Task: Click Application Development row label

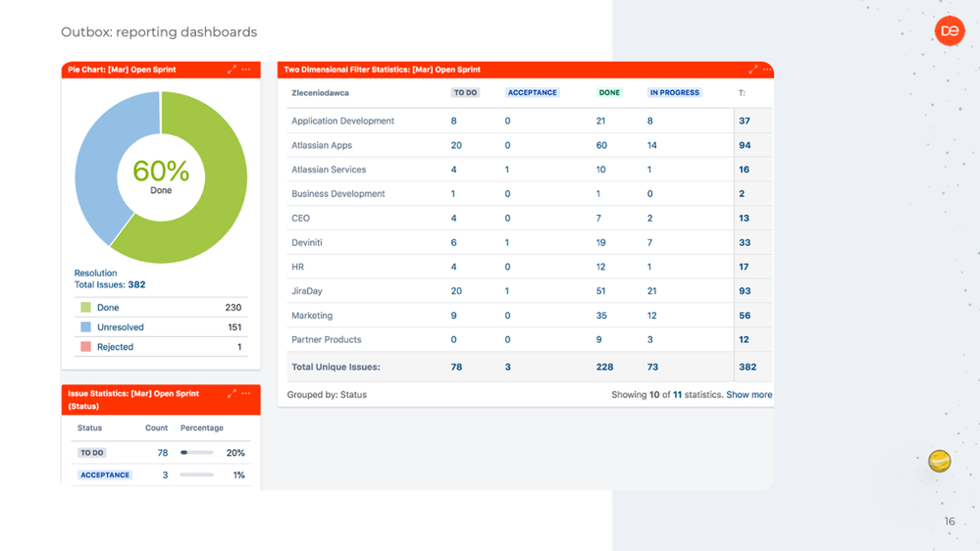Action: pos(342,122)
